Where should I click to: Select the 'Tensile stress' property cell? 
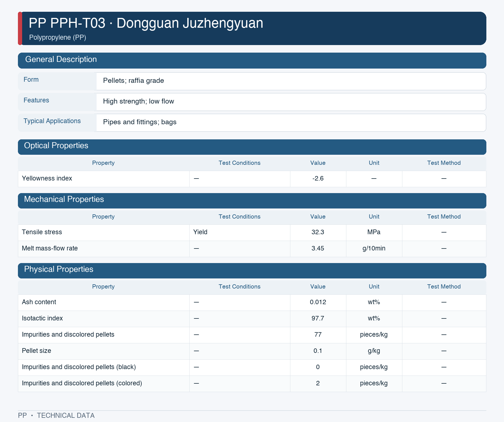[104, 233]
